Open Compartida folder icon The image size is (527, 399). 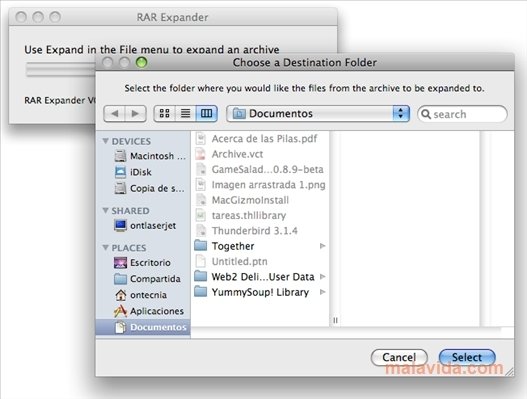(120, 279)
